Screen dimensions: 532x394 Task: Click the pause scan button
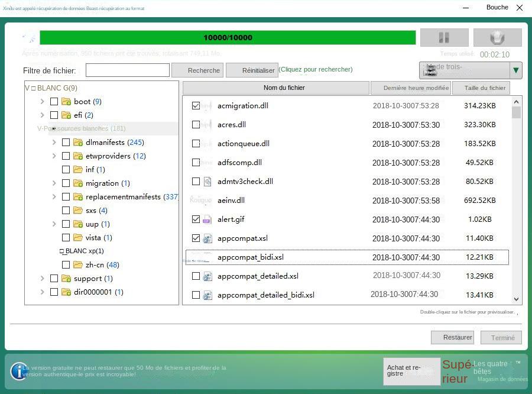click(x=444, y=38)
